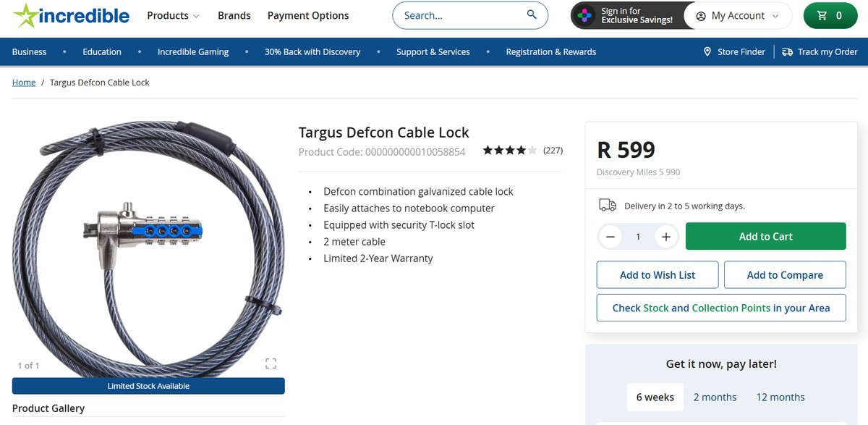This screenshot has width=868, height=425.
Task: Click the incredible star logo
Action: (x=27, y=14)
